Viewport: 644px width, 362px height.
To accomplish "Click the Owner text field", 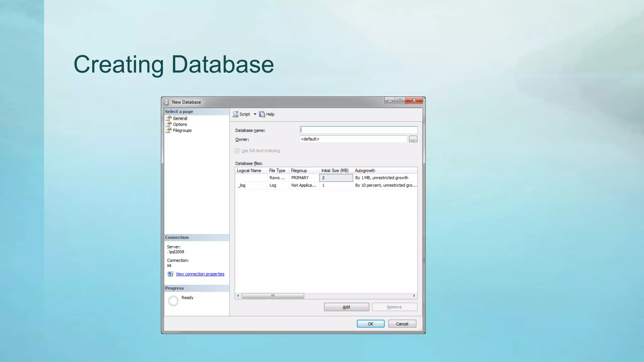I will click(353, 139).
